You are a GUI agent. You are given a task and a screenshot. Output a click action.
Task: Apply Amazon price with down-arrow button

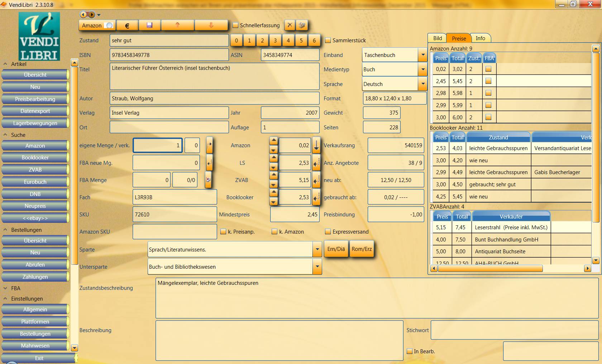tap(316, 145)
